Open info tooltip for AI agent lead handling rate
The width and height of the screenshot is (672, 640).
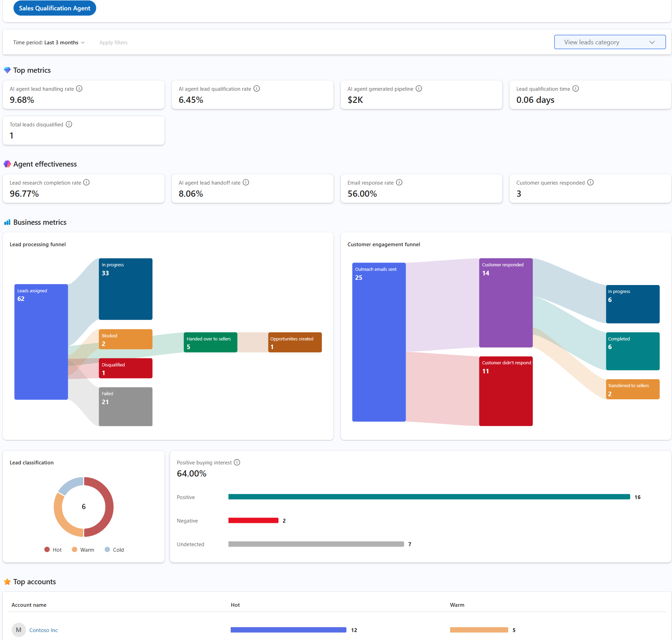coord(79,88)
